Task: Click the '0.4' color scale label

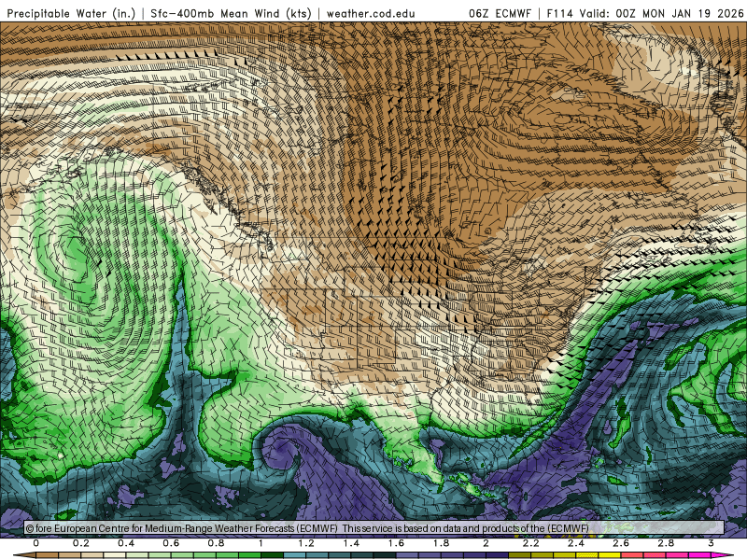Action: coord(126,543)
